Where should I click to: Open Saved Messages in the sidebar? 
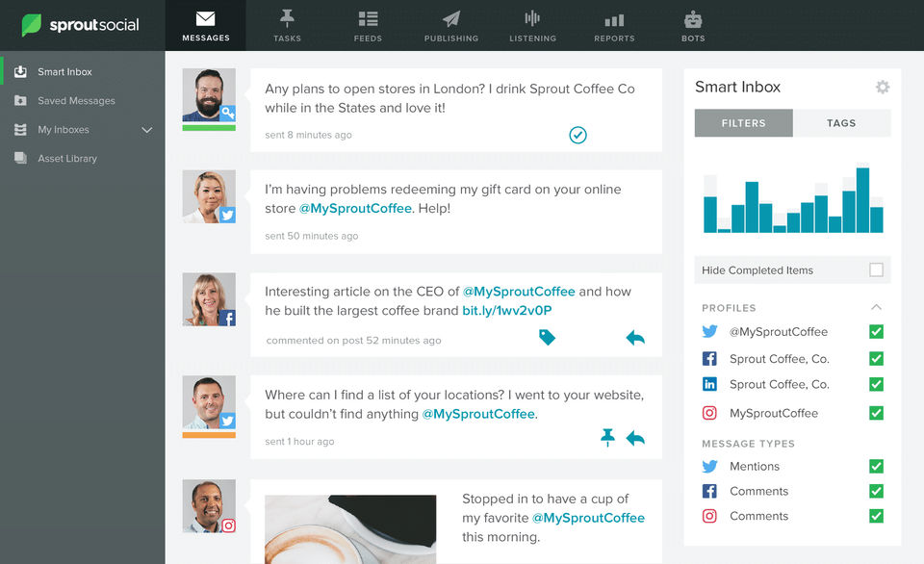pyautogui.click(x=77, y=101)
